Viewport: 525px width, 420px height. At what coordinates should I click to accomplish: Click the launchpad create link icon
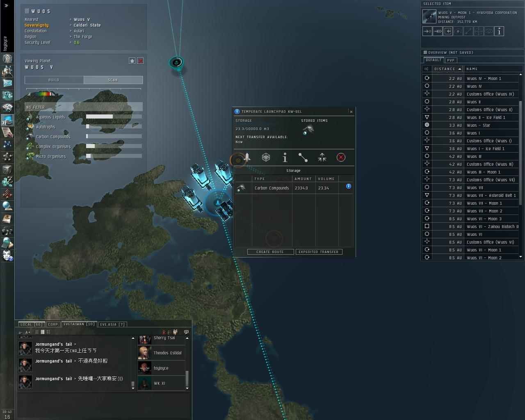coord(303,157)
